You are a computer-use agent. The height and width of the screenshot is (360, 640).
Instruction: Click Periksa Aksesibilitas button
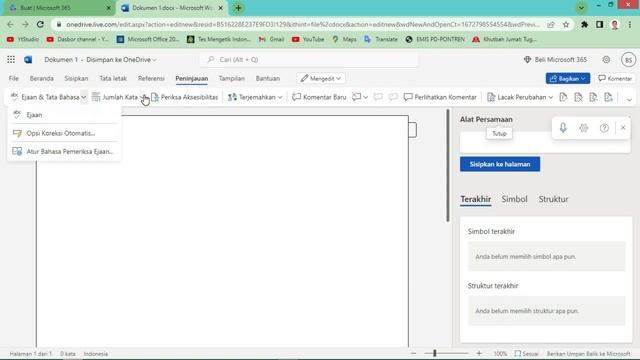(x=184, y=97)
